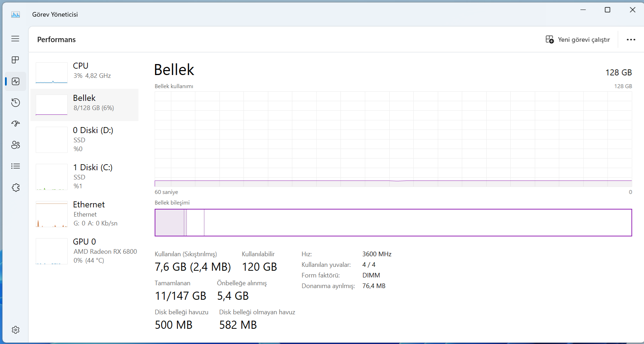The image size is (644, 344).
Task: Switch to the Processes page icon
Action: coord(15,60)
